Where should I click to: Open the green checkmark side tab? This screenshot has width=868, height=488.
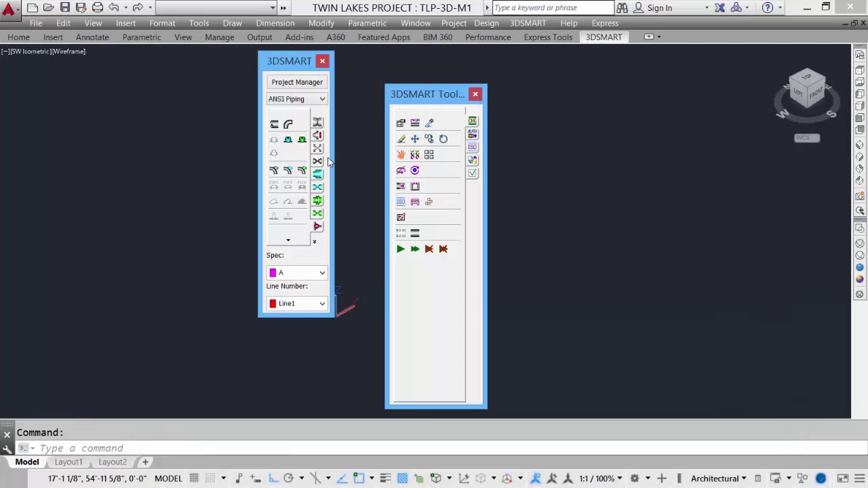pyautogui.click(x=473, y=173)
